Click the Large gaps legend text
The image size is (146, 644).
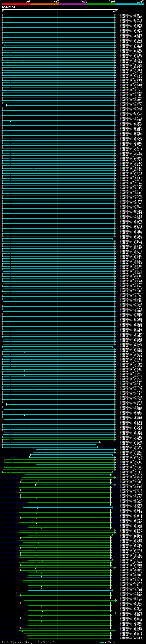[x=28, y=642]
